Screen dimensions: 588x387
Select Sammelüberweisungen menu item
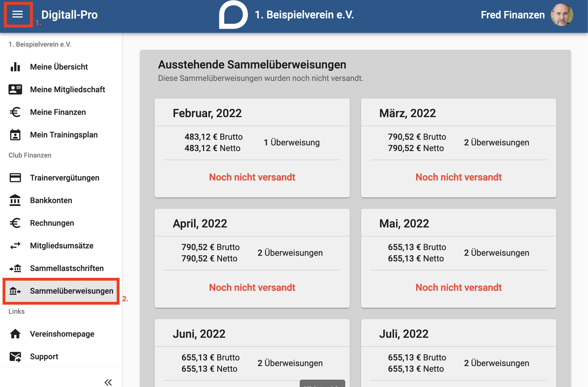click(x=61, y=291)
